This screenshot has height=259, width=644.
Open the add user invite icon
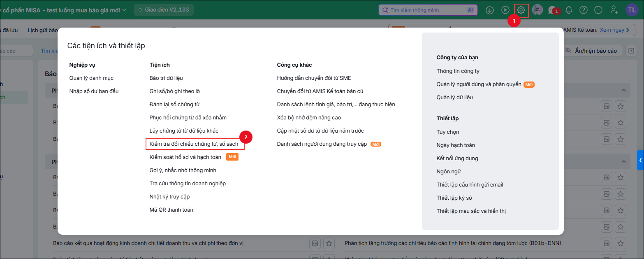614,10
